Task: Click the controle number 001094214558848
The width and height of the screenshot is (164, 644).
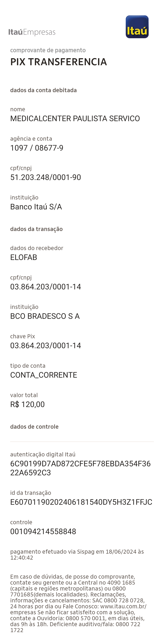Action: (x=43, y=531)
